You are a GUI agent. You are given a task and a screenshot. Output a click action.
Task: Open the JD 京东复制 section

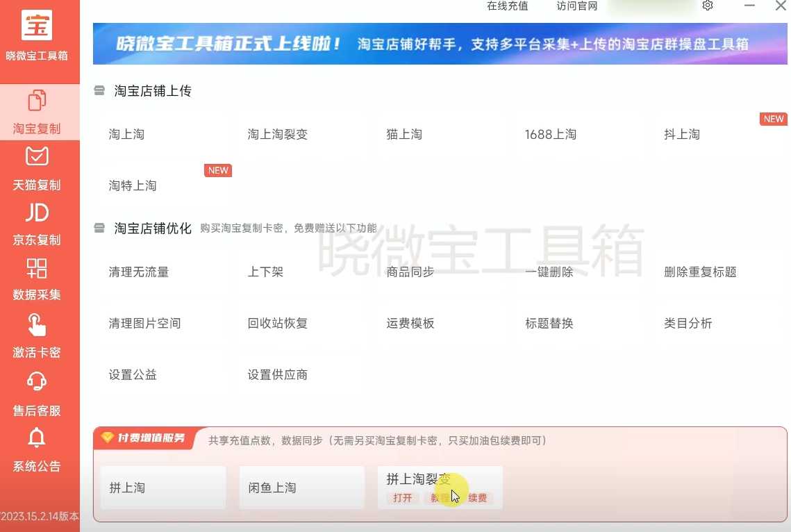[37, 224]
